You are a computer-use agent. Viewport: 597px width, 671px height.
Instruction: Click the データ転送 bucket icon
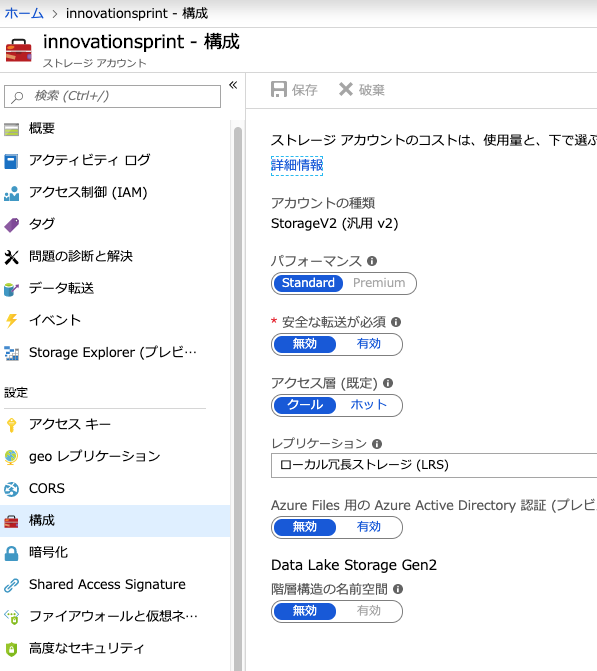tap(12, 289)
